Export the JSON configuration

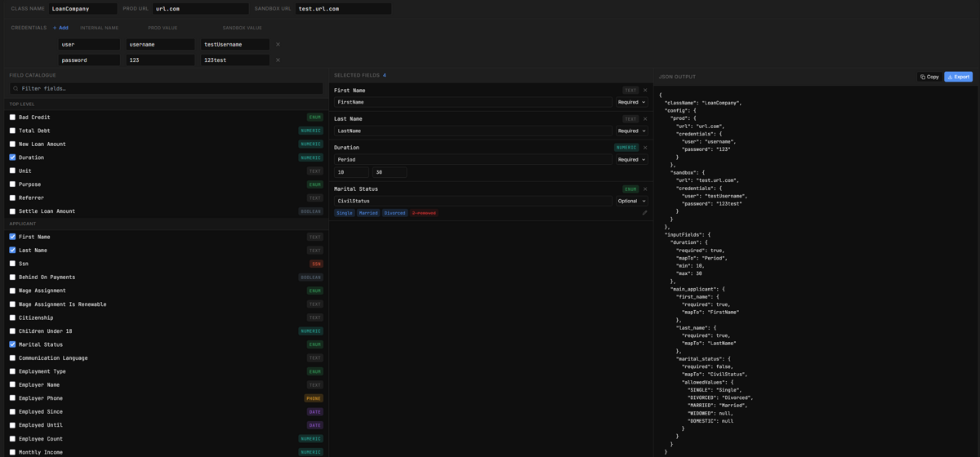(959, 77)
